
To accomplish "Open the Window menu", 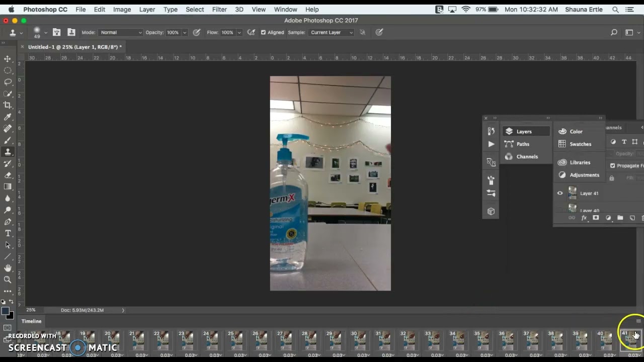I will [285, 9].
